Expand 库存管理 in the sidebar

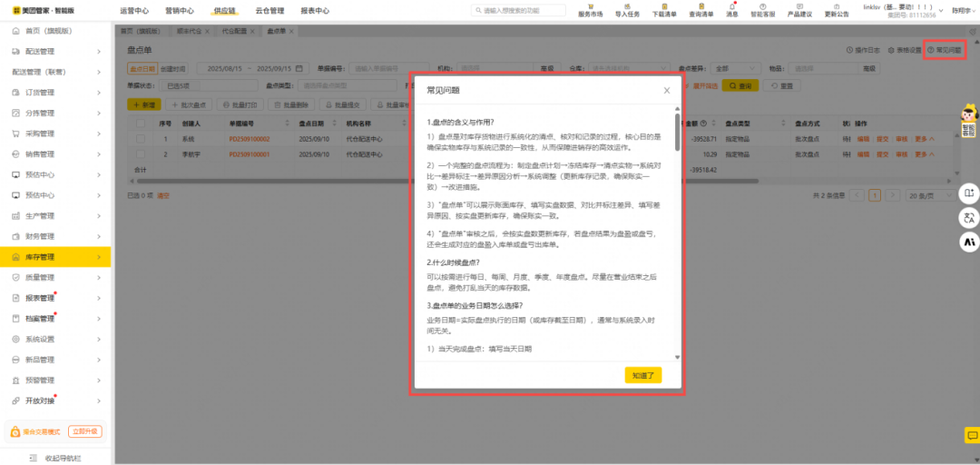(x=54, y=257)
